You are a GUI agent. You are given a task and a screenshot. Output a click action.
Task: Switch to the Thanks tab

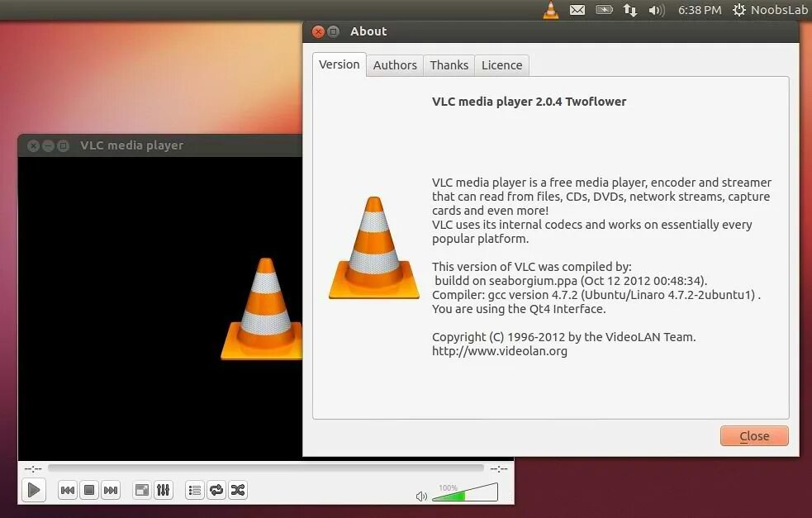coord(449,65)
